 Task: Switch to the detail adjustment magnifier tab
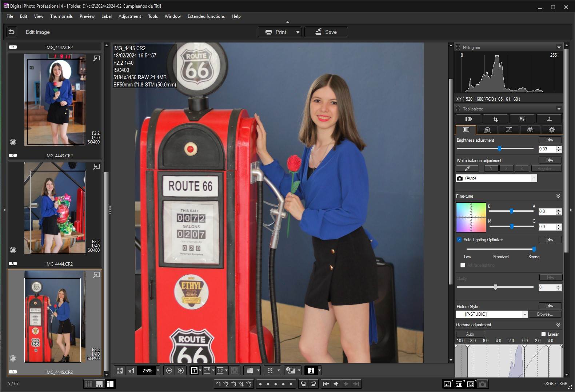click(487, 130)
